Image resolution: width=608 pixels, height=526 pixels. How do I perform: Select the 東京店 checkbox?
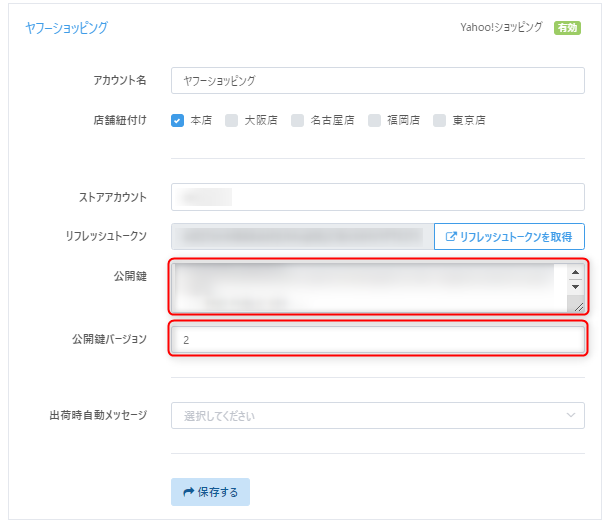point(440,120)
